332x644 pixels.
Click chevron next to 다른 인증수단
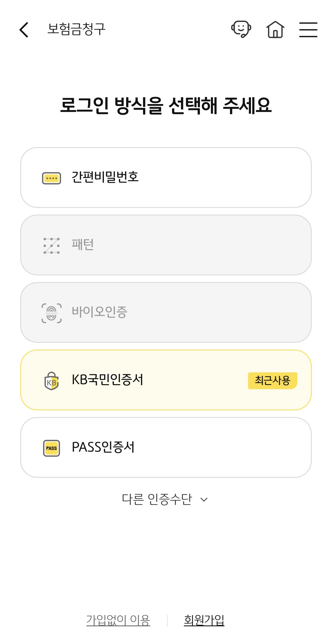coord(204,500)
